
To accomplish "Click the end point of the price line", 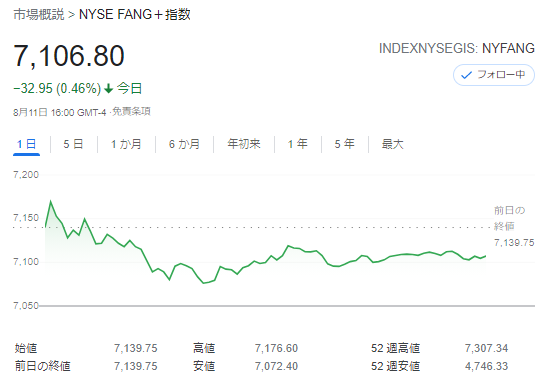I will pos(485,256).
